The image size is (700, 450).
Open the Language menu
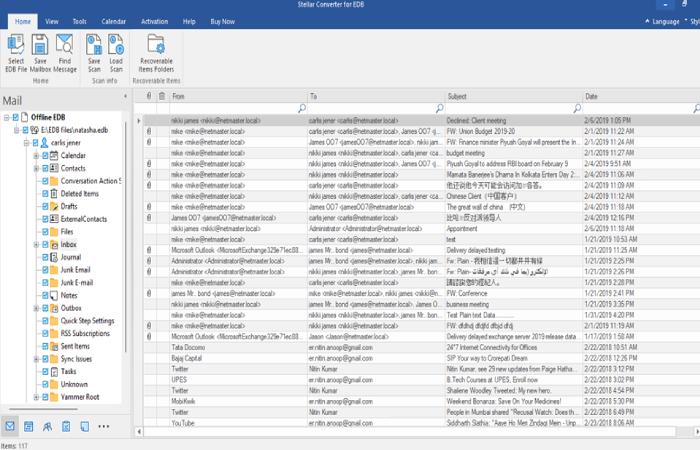(662, 21)
